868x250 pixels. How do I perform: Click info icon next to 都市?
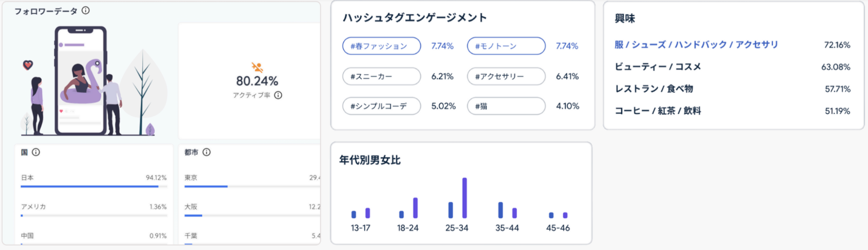[x=207, y=152]
